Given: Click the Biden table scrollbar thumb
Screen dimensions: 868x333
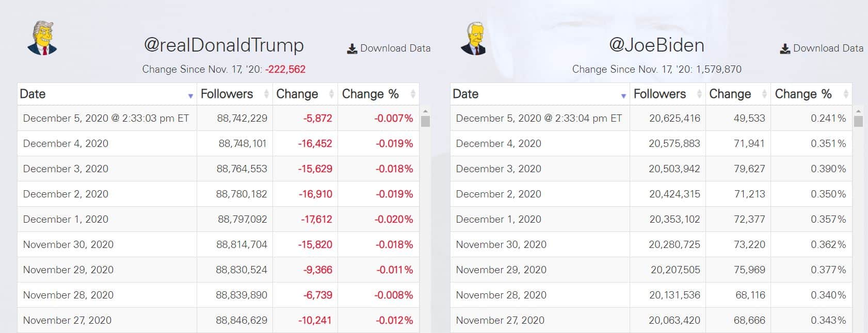Looking at the screenshot, I should [858, 122].
